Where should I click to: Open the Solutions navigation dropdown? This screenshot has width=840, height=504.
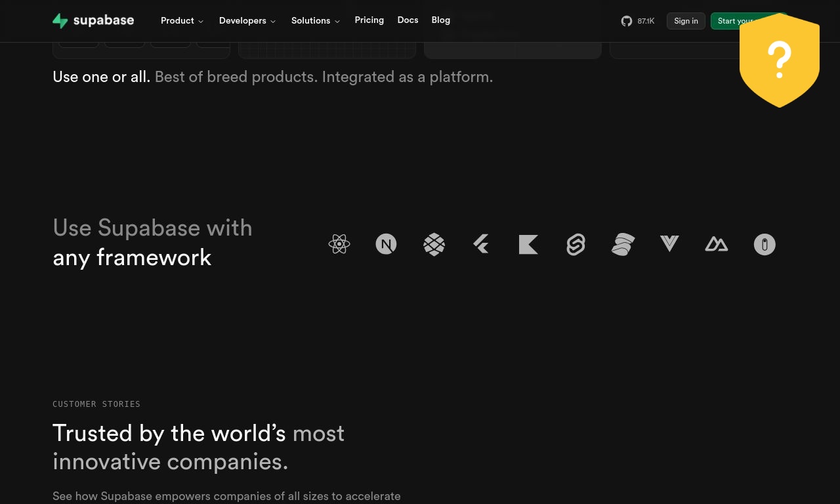pyautogui.click(x=316, y=21)
